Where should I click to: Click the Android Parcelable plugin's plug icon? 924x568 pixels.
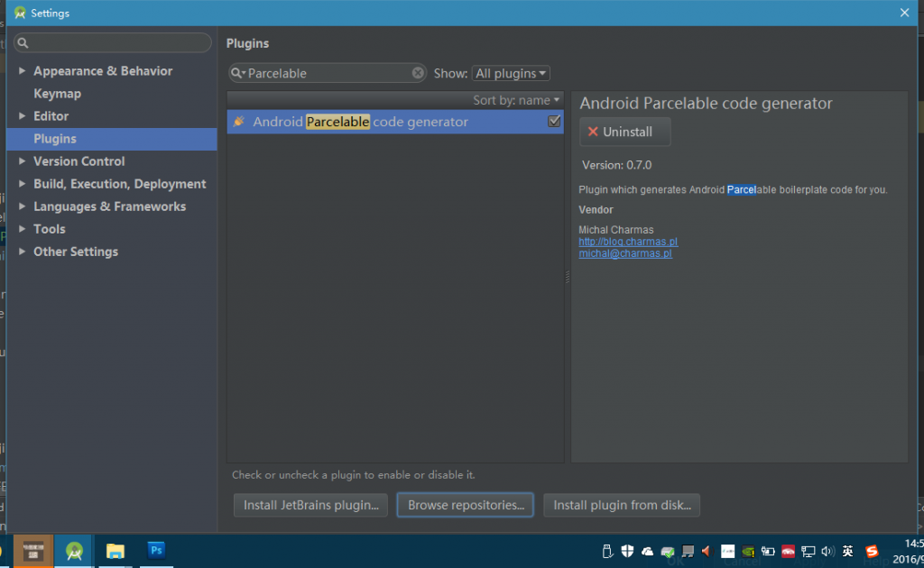coord(239,122)
